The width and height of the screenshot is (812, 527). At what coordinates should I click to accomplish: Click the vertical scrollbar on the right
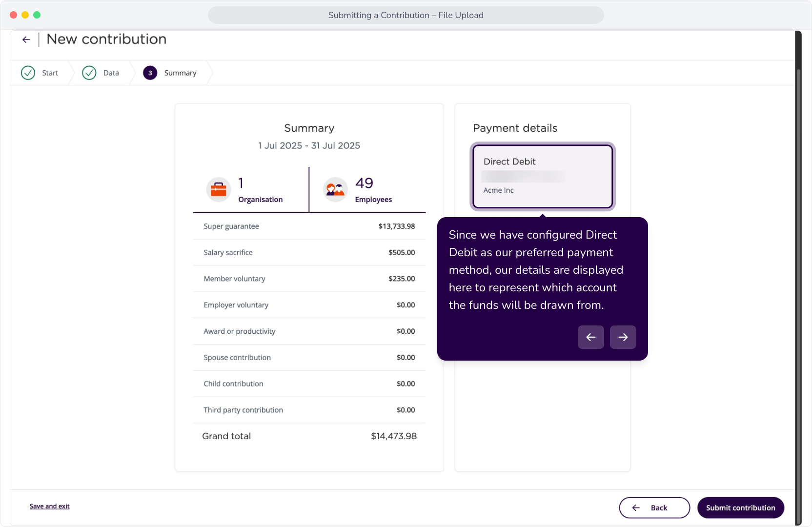click(x=798, y=278)
